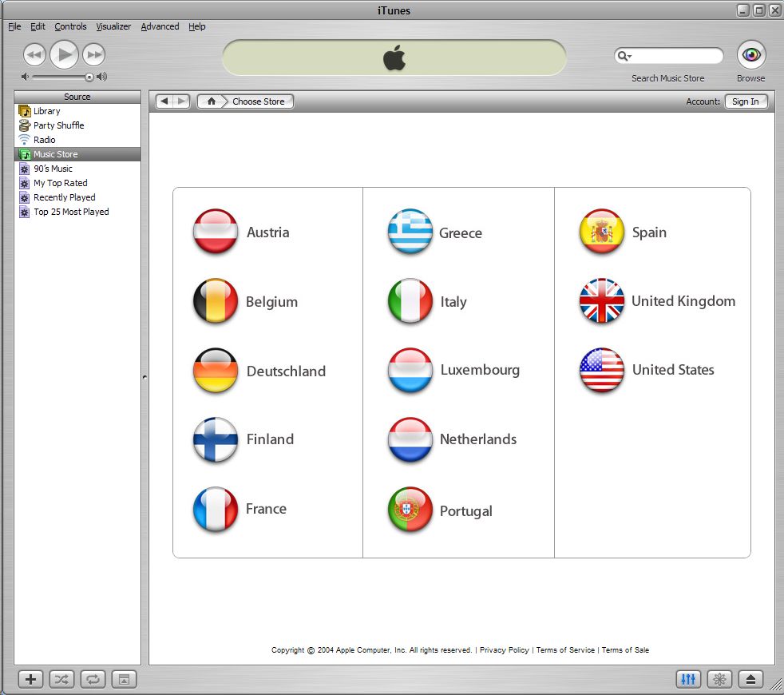
Task: Open My Top Rated playlist
Action: (77, 183)
